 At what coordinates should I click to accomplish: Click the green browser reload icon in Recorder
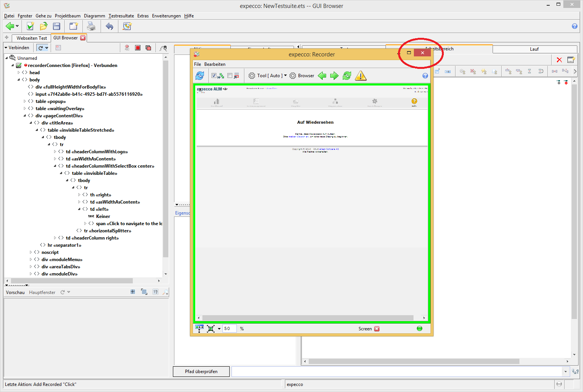[347, 76]
